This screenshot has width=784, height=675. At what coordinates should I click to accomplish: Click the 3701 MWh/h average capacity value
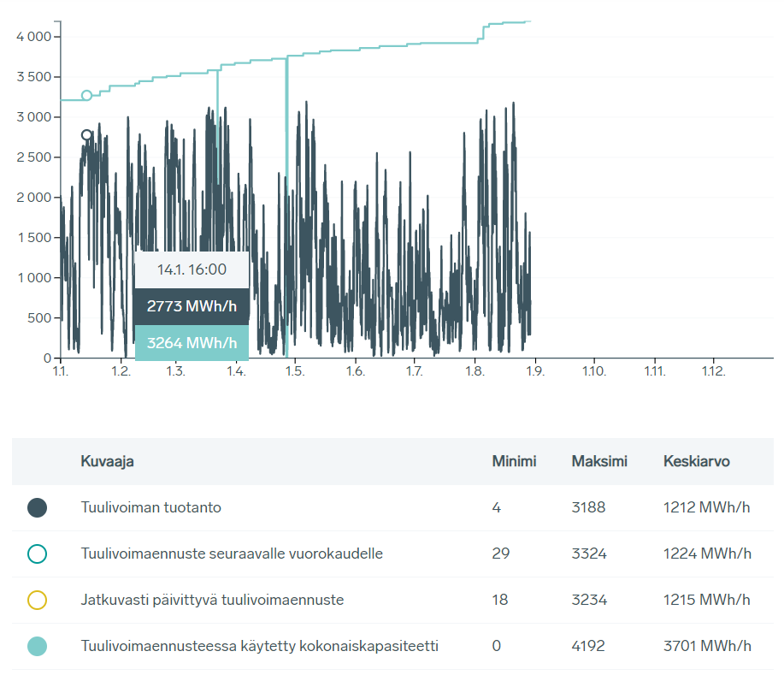coord(706,646)
